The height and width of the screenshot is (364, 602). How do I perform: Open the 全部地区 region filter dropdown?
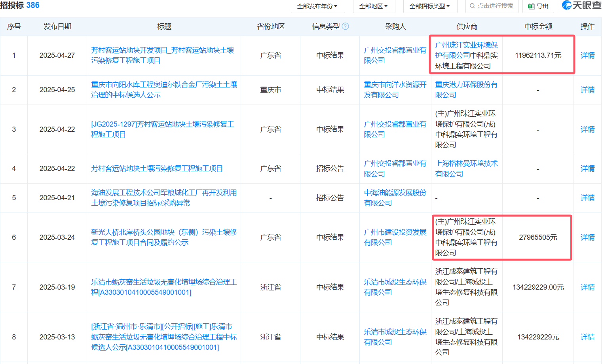click(374, 6)
